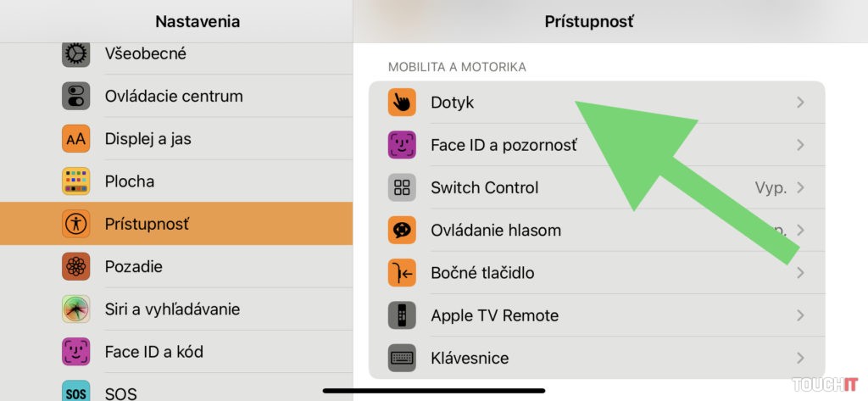This screenshot has height=401, width=868.
Task: Tap the Pozadie flower icon
Action: pyautogui.click(x=76, y=266)
